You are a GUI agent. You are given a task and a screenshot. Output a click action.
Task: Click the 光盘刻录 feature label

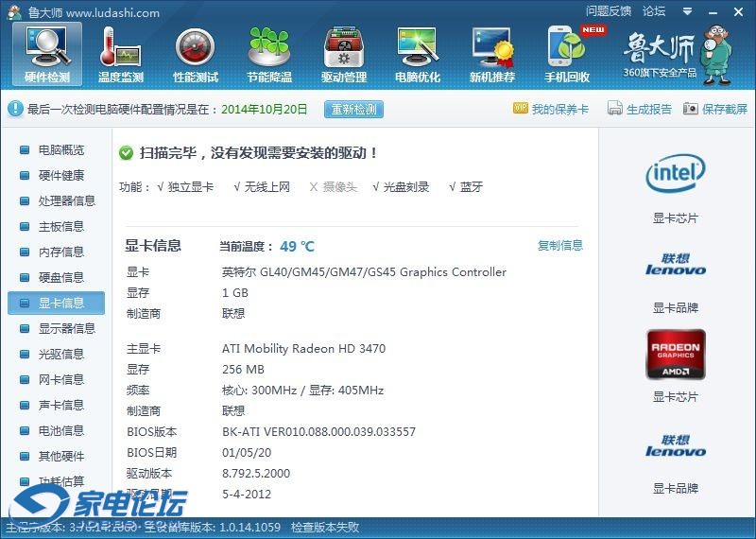pos(406,187)
